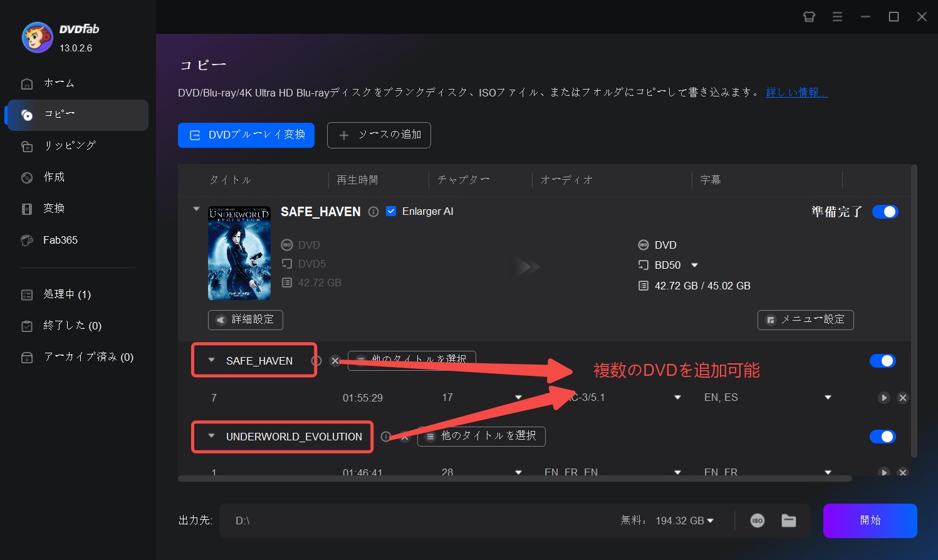Click the オーディオ column header
The height and width of the screenshot is (560, 938).
(567, 180)
